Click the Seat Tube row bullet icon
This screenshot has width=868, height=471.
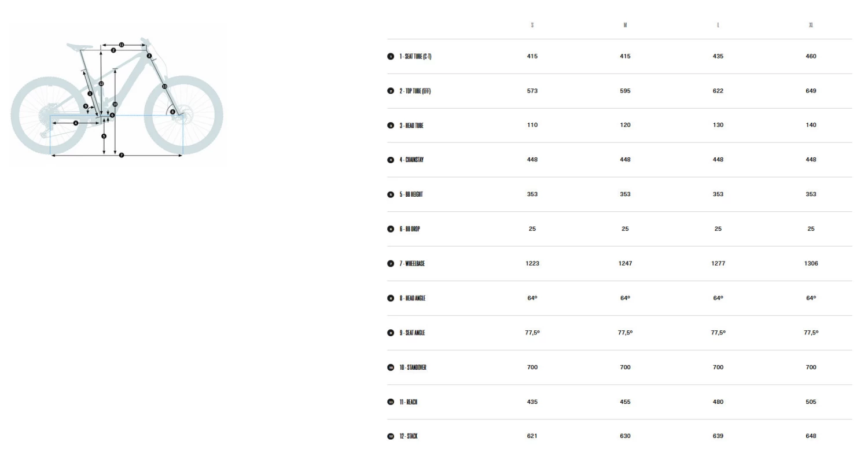[391, 57]
